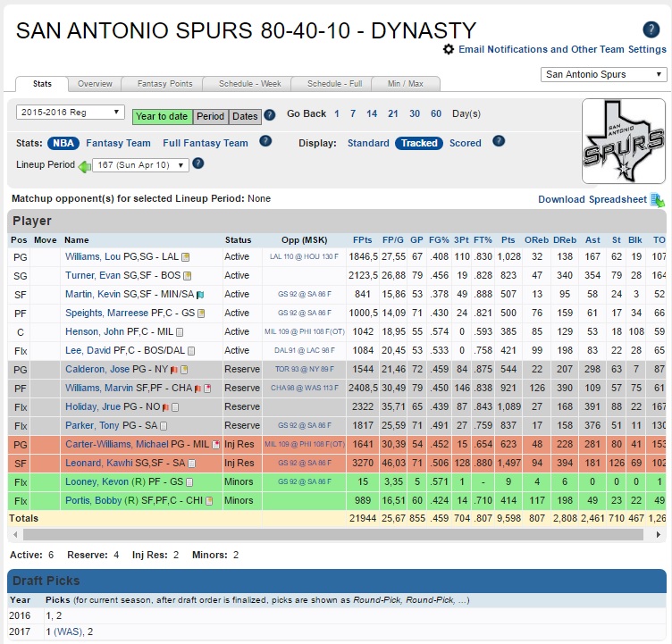The image size is (672, 644).
Task: Switch the range toggle to Dates
Action: click(245, 116)
